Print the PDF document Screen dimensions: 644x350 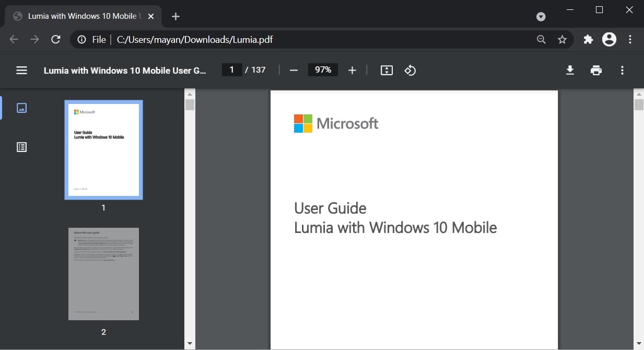(596, 70)
